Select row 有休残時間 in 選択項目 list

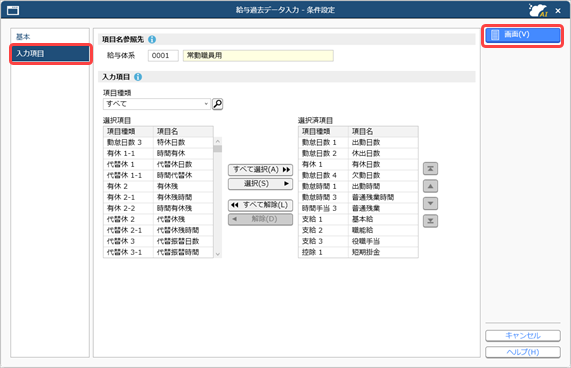click(158, 197)
